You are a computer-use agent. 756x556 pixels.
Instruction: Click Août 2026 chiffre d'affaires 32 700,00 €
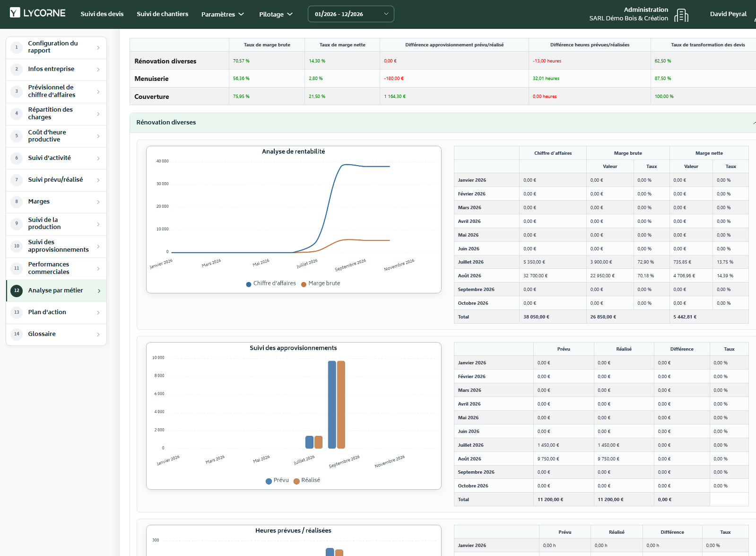535,276
